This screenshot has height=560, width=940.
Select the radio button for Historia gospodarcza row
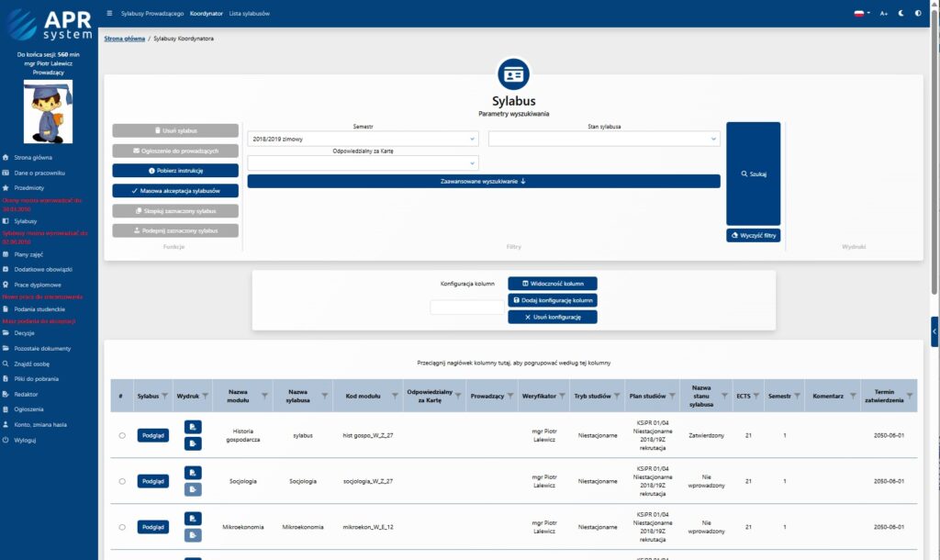coord(122,435)
